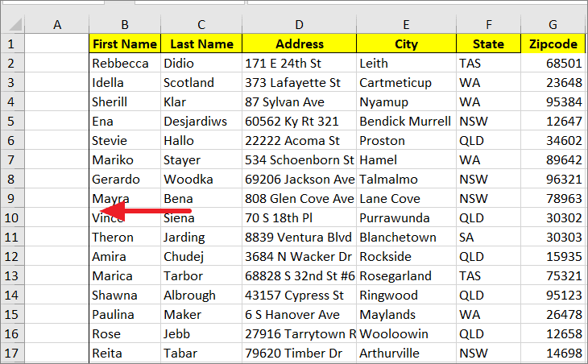Select cell with 87 Sylvan Ave

click(x=300, y=102)
